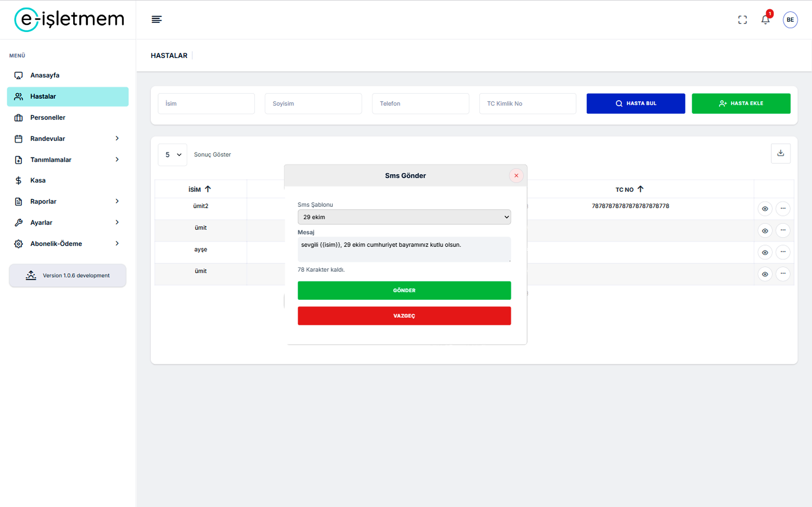The image size is (812, 507).
Task: Click HASTA EKLE button
Action: [741, 103]
